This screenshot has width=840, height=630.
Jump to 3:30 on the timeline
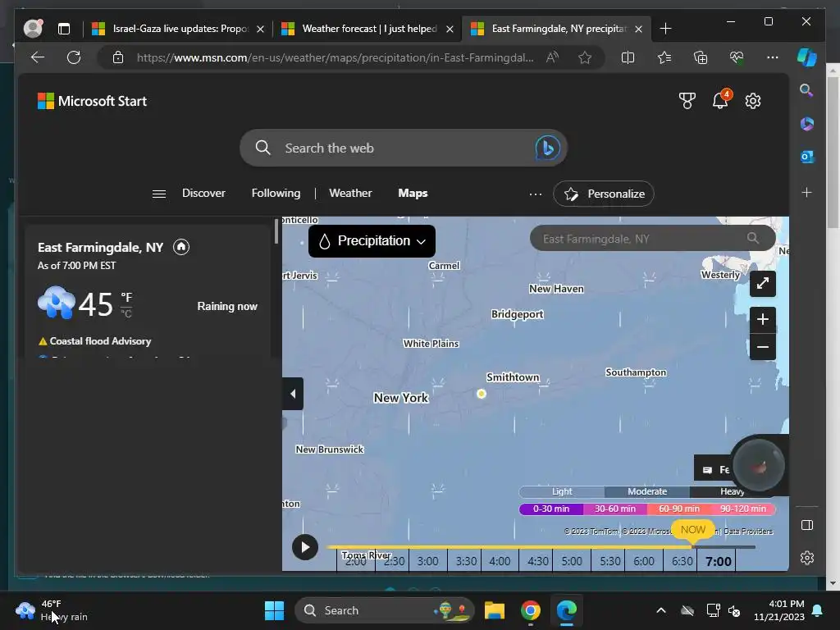tap(466, 561)
